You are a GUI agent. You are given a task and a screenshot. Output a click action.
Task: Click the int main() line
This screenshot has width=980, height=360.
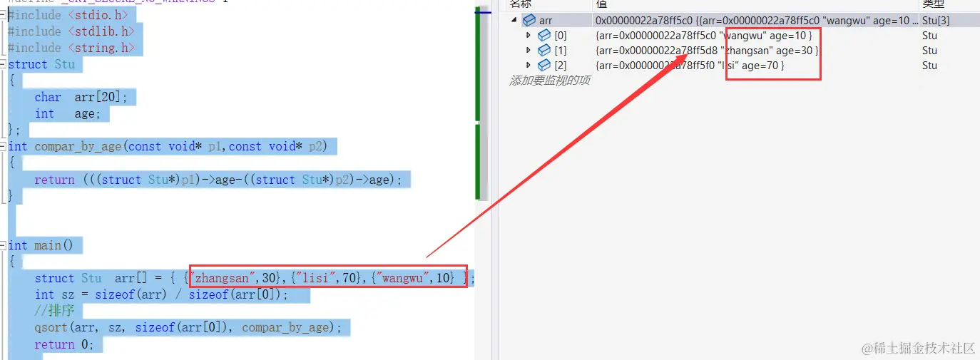(x=41, y=245)
